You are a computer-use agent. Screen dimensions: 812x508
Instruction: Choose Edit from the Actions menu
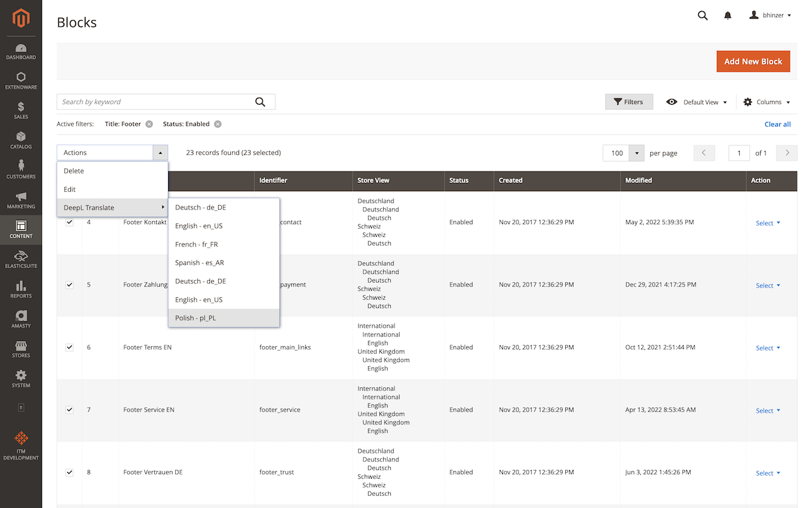[112, 189]
